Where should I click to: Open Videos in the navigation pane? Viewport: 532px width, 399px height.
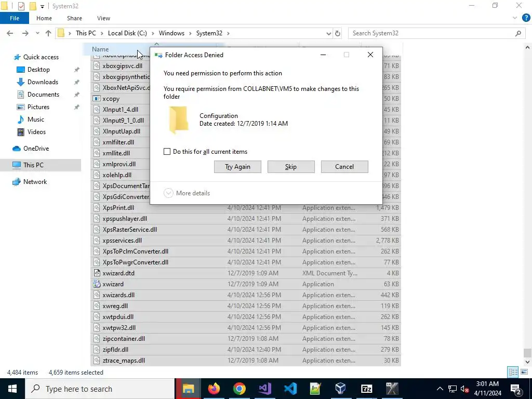36,132
